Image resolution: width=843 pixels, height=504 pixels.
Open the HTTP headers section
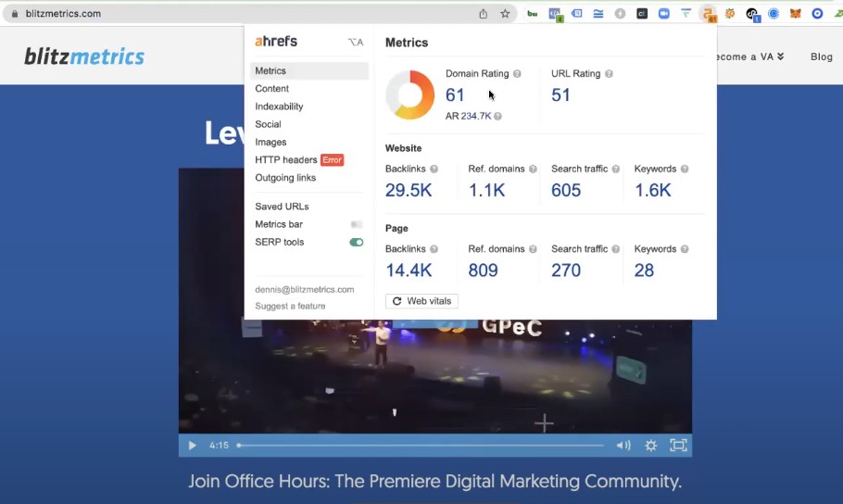point(286,159)
